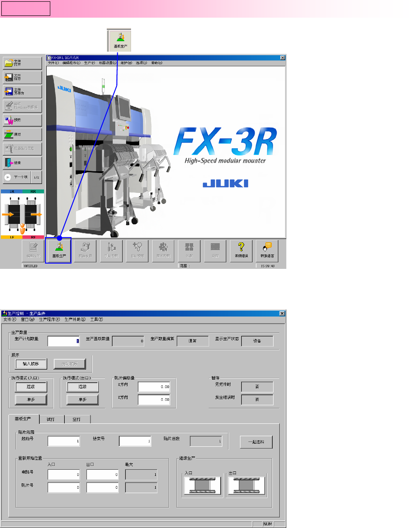Select 单步 under 执行模式(入口)

click(x=31, y=400)
